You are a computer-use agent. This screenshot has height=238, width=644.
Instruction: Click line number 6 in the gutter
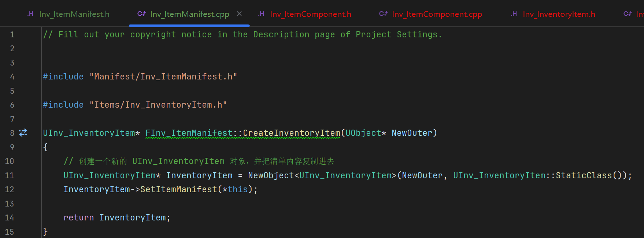point(12,105)
